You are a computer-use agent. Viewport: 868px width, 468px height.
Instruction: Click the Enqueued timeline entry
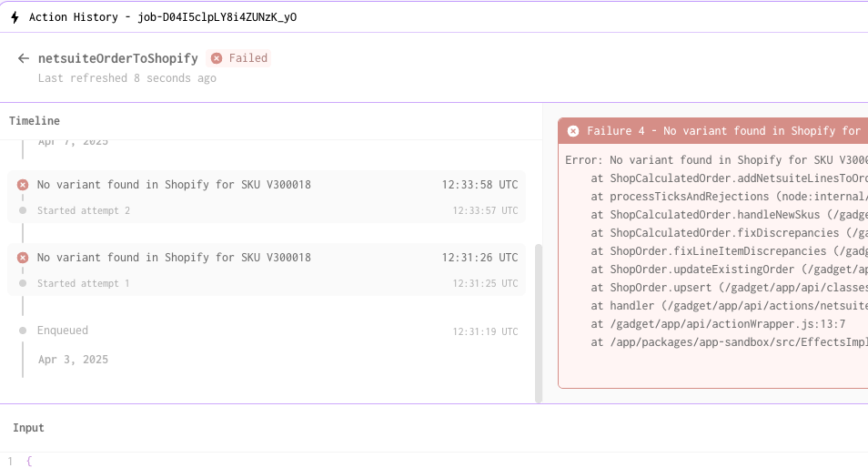(267, 331)
